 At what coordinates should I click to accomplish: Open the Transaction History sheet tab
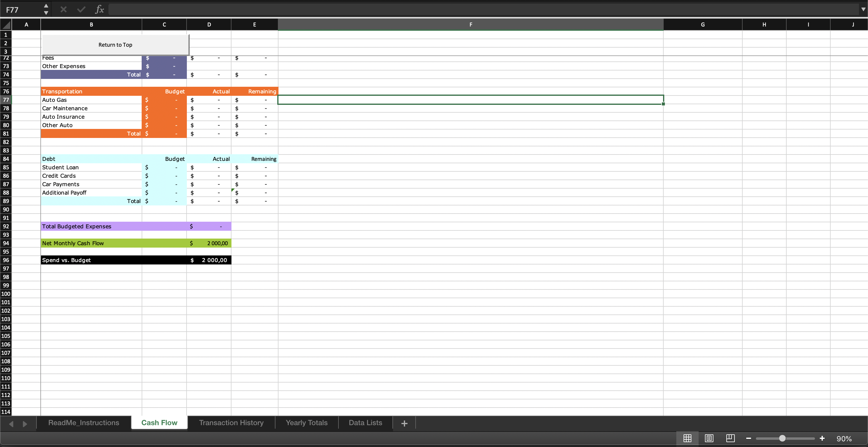pos(231,423)
